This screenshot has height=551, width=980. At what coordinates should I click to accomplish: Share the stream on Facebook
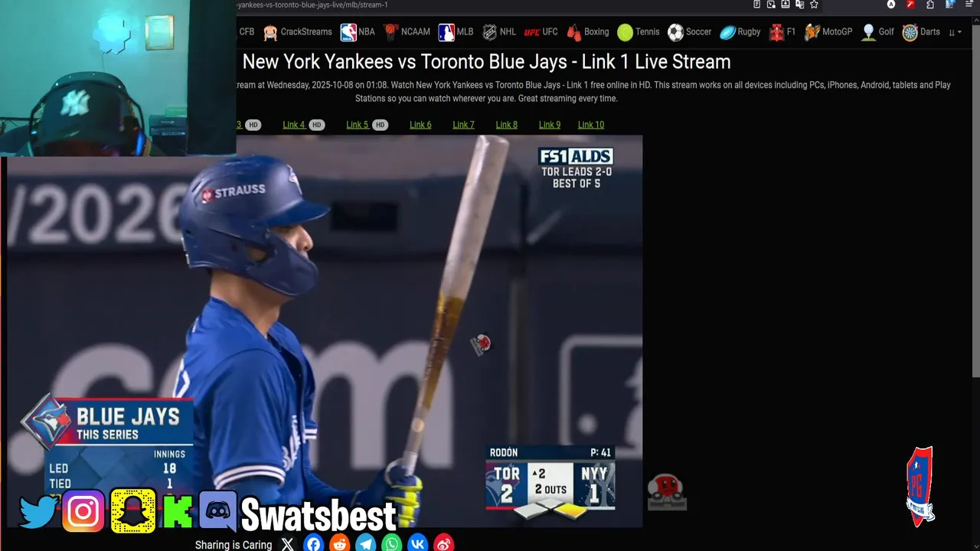[x=313, y=544]
